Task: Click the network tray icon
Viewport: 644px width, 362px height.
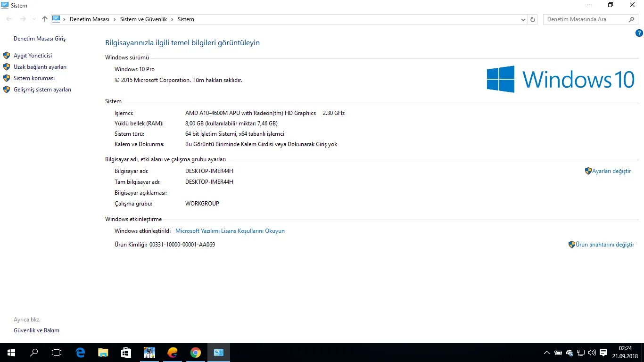Action: coord(581,353)
